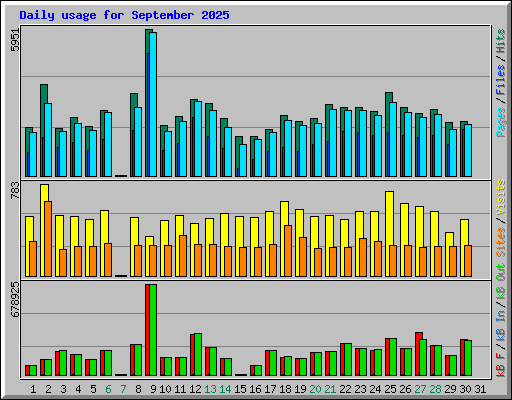Viewport: 512px width, 400px height.
Task: Click the day 25 cyan files bar
Action: pos(393,139)
